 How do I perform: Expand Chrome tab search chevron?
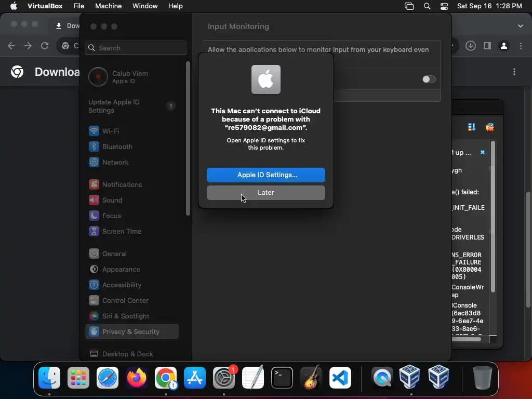pos(521,26)
